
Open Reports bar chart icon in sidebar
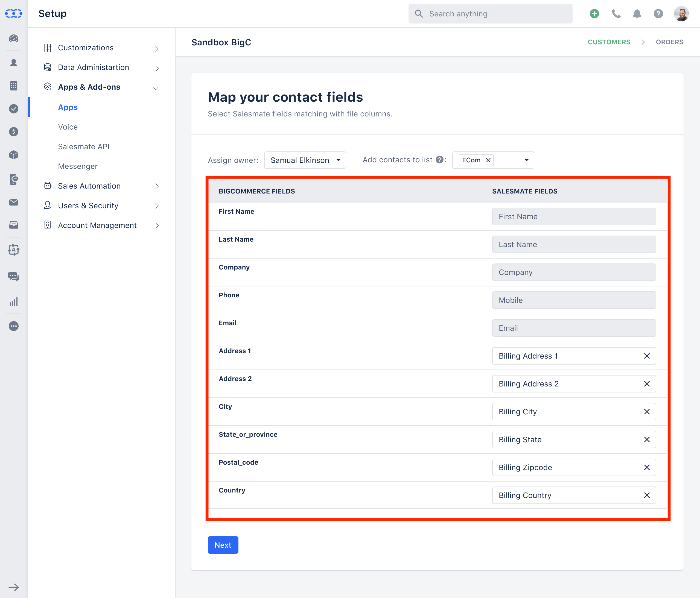(13, 301)
